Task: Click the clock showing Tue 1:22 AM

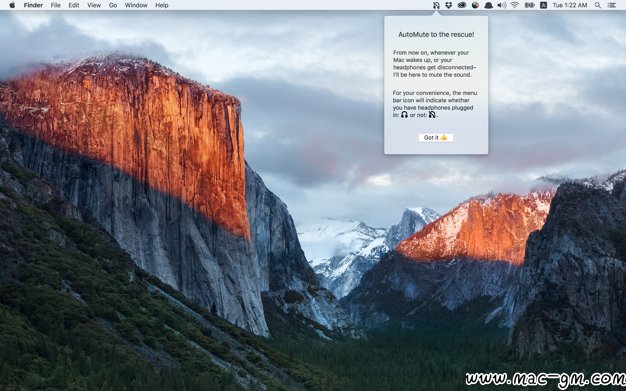Action: (x=570, y=5)
